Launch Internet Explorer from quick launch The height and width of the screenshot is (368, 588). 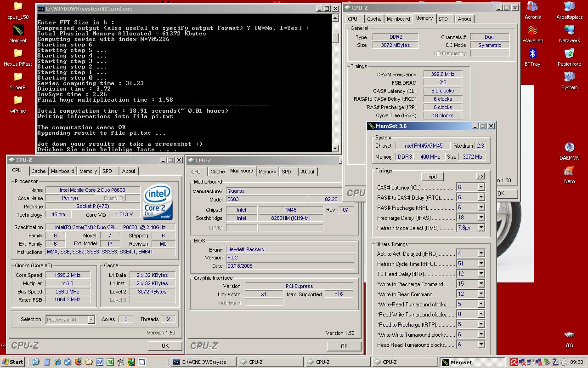(57, 362)
